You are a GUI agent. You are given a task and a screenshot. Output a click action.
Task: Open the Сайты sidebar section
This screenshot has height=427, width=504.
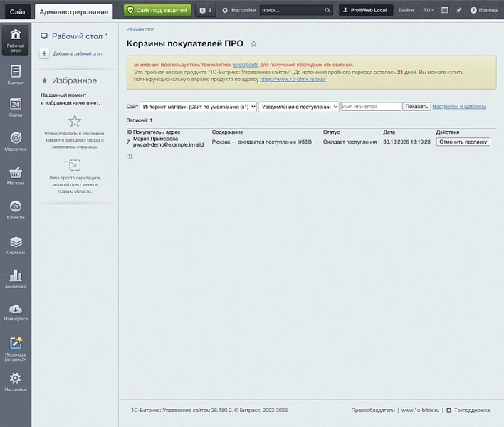coord(16,107)
